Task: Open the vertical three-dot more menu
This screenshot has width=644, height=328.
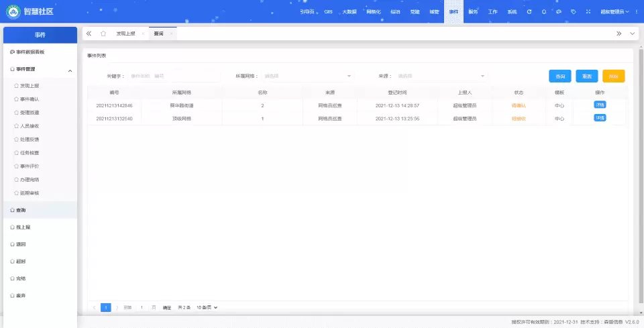Action: point(637,12)
